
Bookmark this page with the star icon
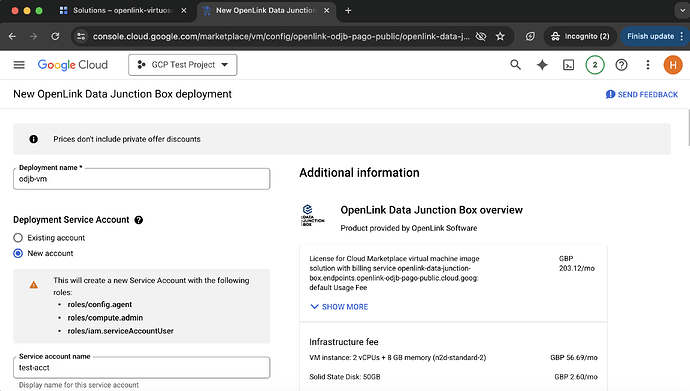pos(500,37)
